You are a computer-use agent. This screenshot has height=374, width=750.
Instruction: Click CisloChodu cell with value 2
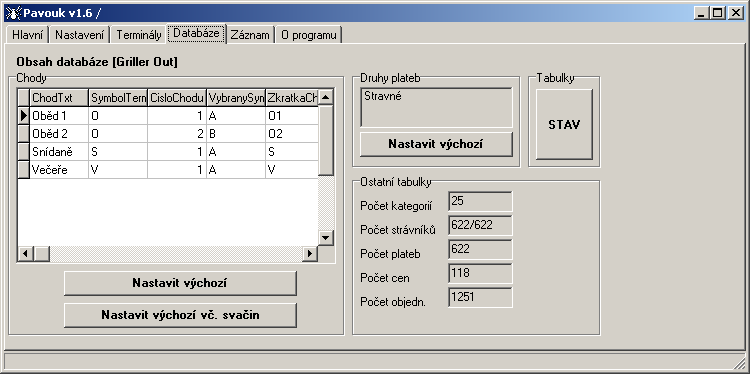177,134
